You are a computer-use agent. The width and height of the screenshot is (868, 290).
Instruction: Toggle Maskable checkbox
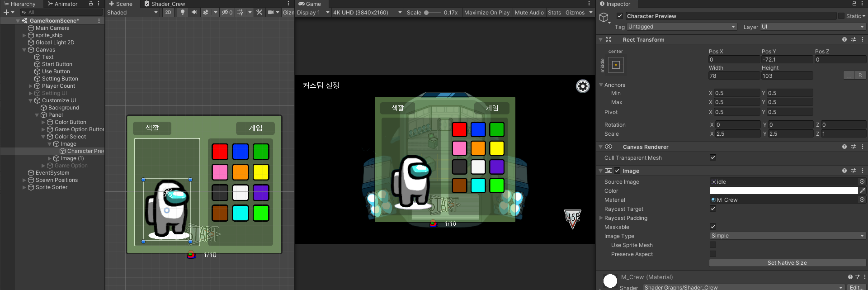[x=713, y=227]
